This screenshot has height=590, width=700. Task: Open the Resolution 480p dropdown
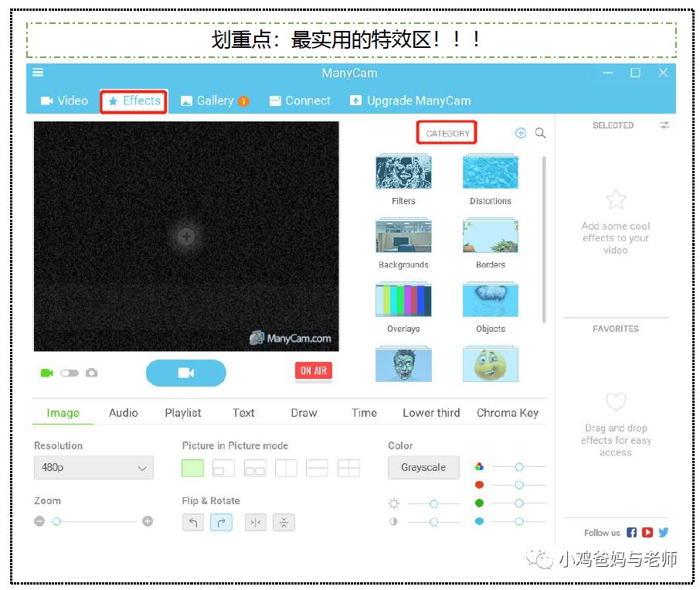(93, 468)
